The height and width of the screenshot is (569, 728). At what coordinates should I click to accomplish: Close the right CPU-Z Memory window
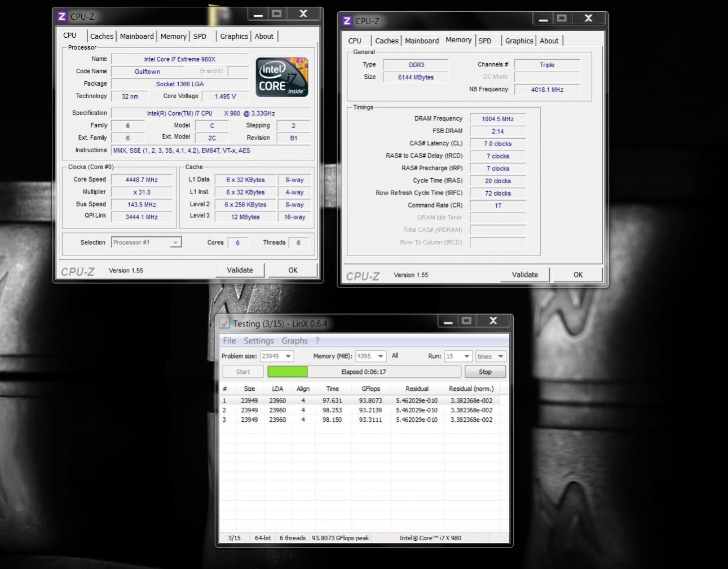(588, 18)
